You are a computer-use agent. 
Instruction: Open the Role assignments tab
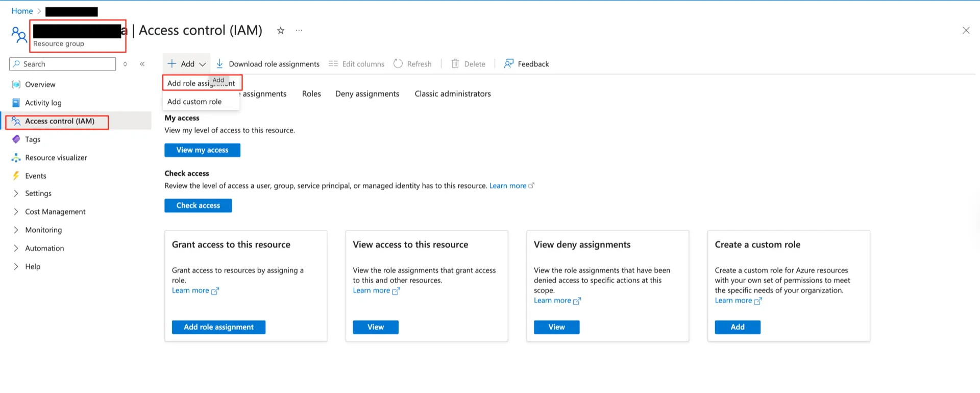[263, 94]
